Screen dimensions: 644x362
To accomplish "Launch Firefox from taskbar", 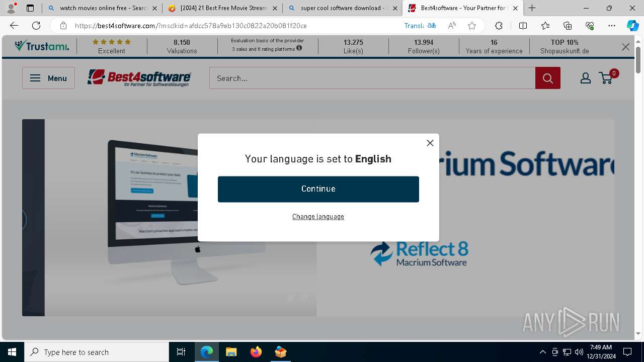I will click(256, 352).
